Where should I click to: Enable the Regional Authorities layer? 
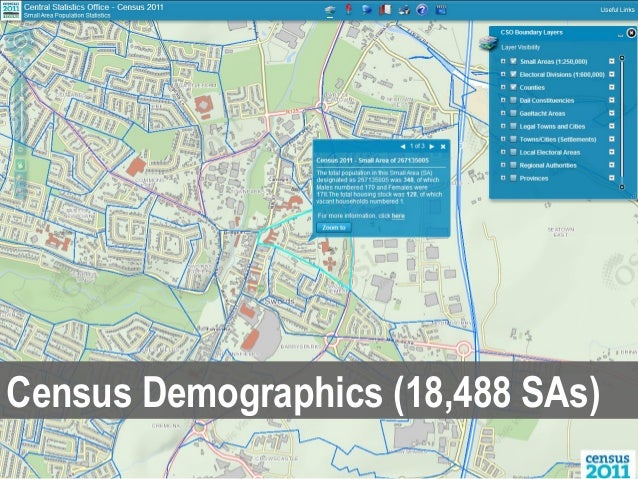513,165
